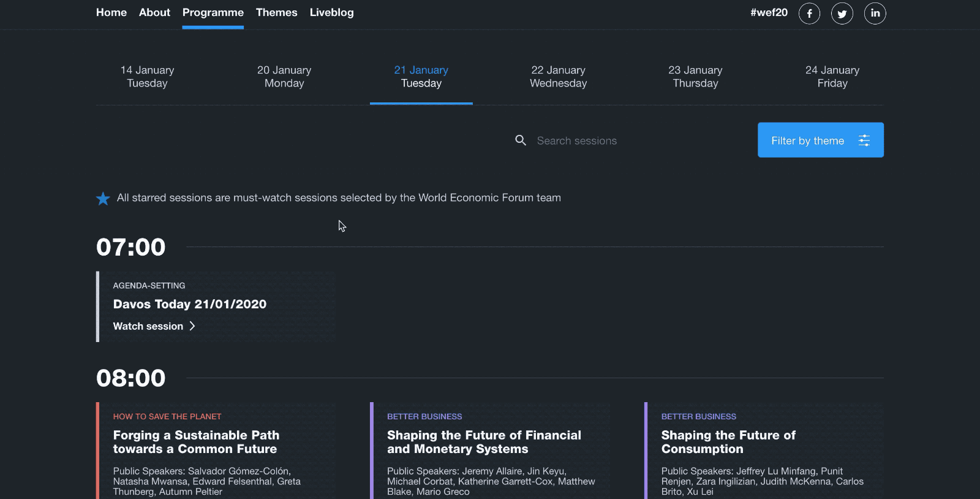
Task: Open Shaping the Future of Financial session
Action: pos(484,442)
